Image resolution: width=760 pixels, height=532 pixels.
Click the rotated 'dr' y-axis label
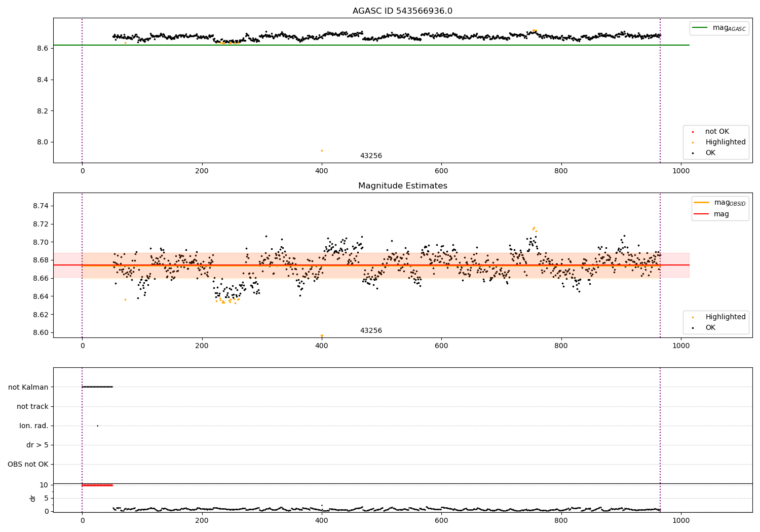pos(33,498)
